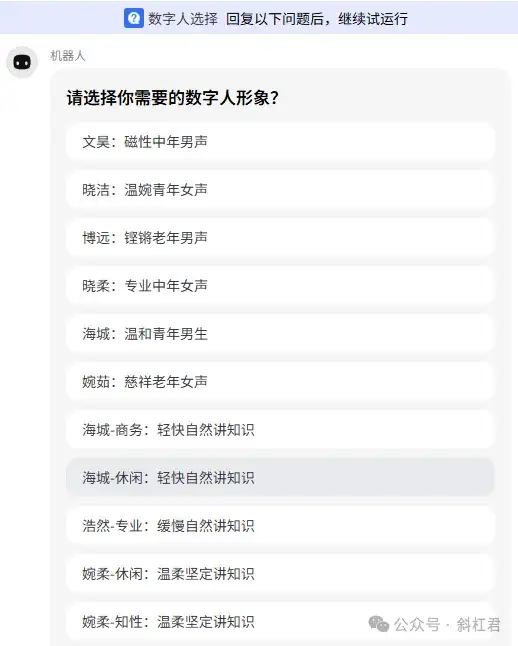Choose 海城:温和青年男生 option
This screenshot has height=646, width=518.
tap(280, 334)
